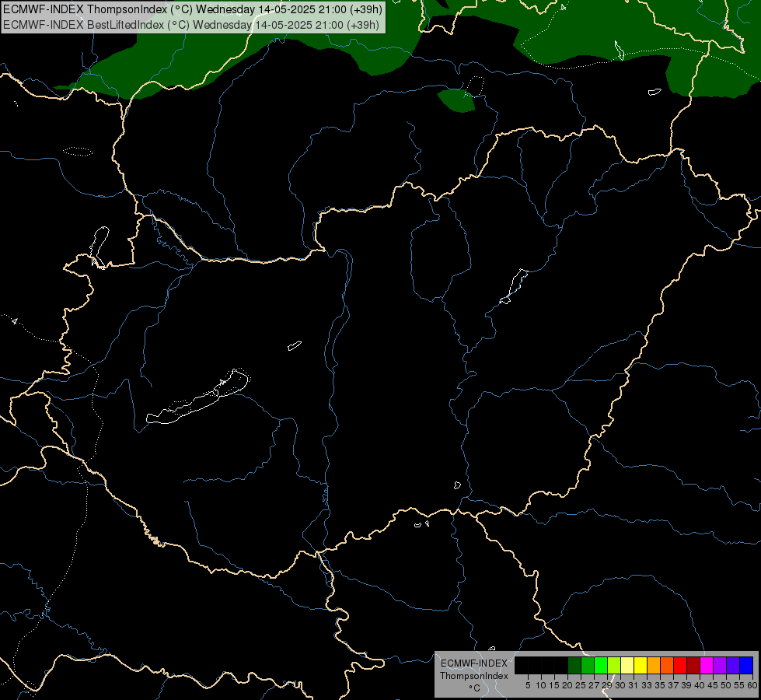The height and width of the screenshot is (700, 761).
Task: Click the blue 55–60 legend swatch
Action: 746,665
